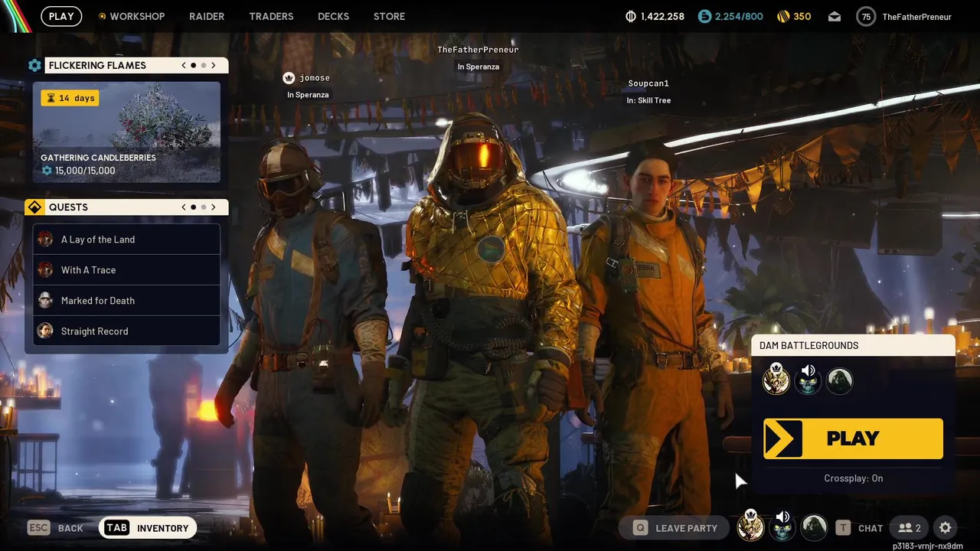Image resolution: width=980 pixels, height=551 pixels.
Task: Click the Esc Back button
Action: coord(55,527)
